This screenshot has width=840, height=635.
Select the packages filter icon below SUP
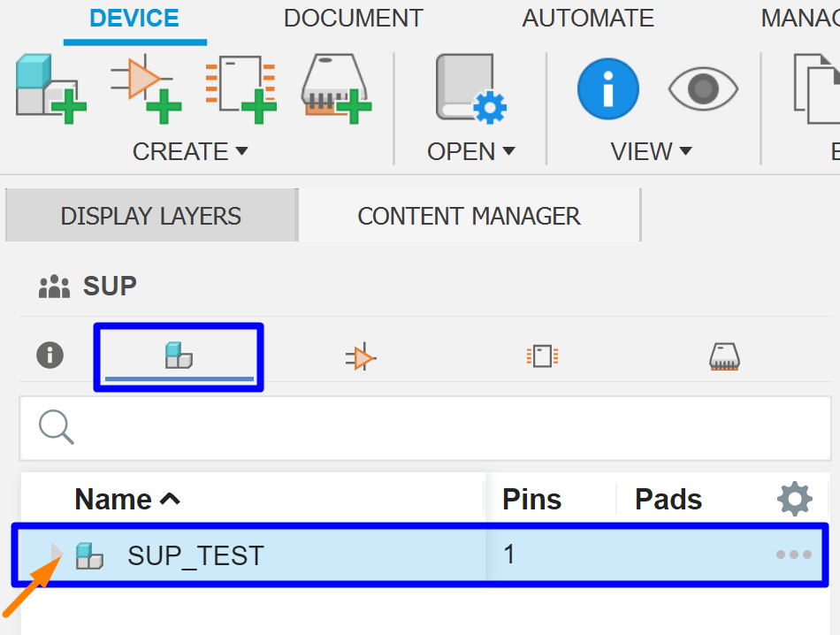[x=724, y=355]
